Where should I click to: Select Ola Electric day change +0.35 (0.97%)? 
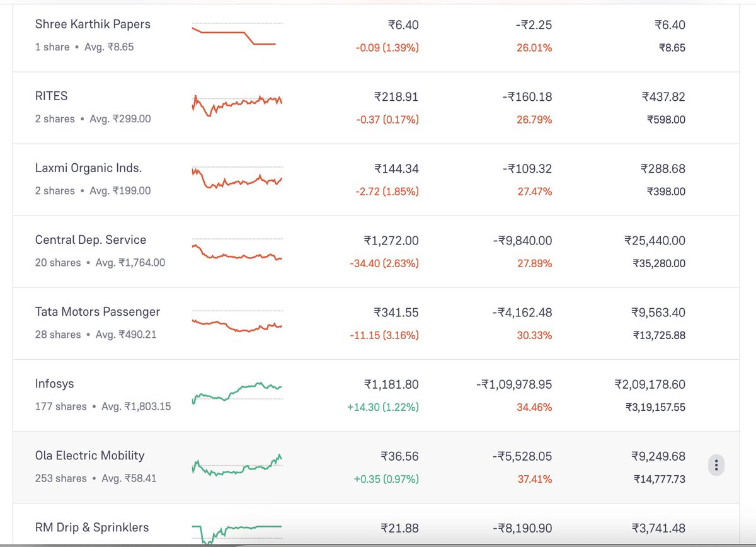click(386, 479)
